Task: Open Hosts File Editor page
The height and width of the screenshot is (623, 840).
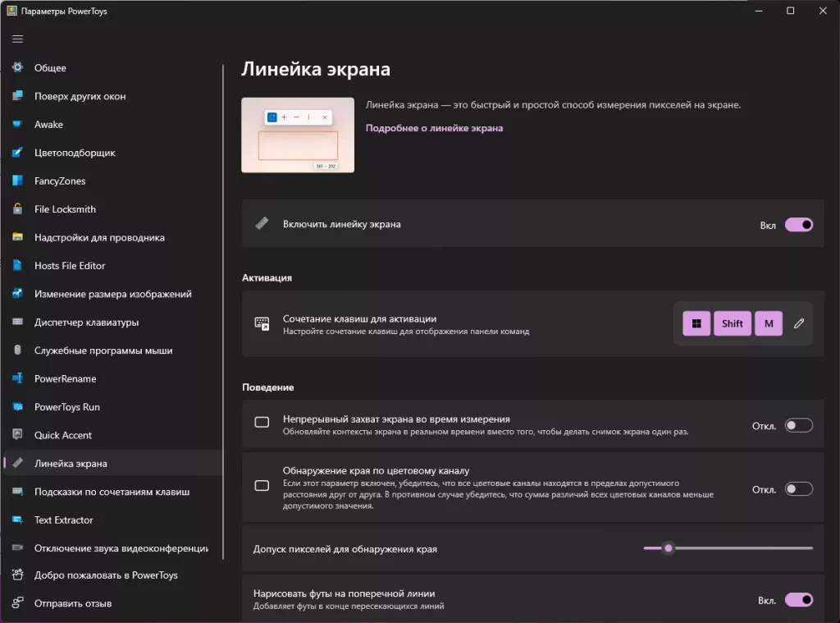Action: tap(112, 265)
